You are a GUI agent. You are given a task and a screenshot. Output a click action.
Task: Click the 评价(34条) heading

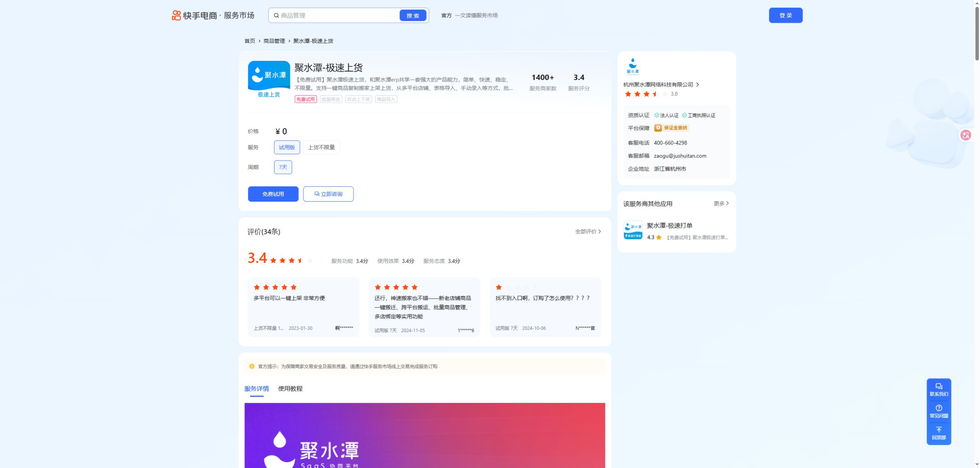[x=264, y=232]
